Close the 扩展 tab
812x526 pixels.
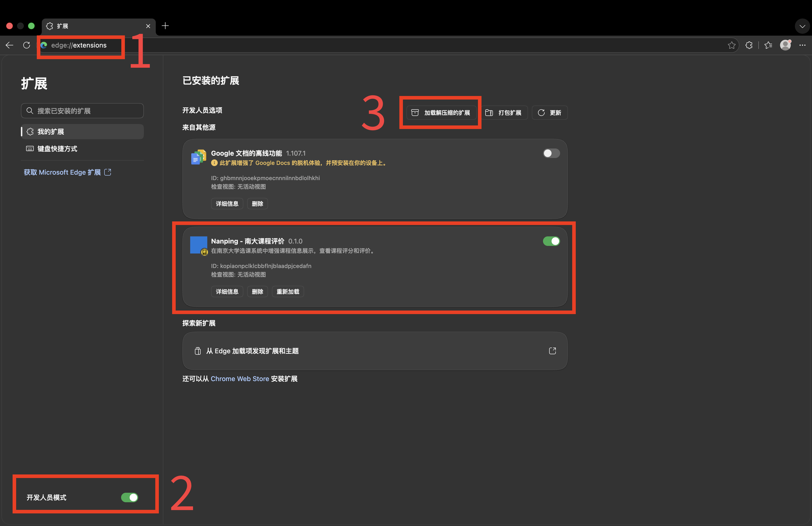(148, 26)
